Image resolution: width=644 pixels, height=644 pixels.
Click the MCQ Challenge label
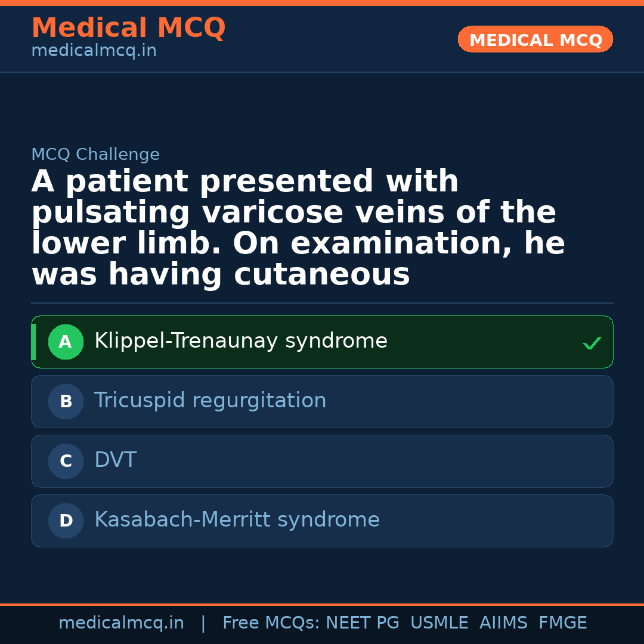(95, 155)
